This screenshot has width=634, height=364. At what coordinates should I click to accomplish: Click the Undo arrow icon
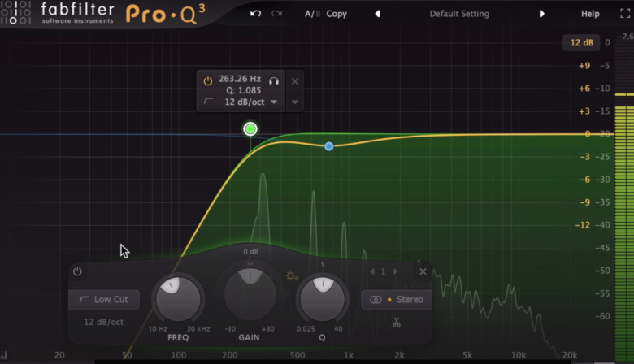pyautogui.click(x=255, y=14)
